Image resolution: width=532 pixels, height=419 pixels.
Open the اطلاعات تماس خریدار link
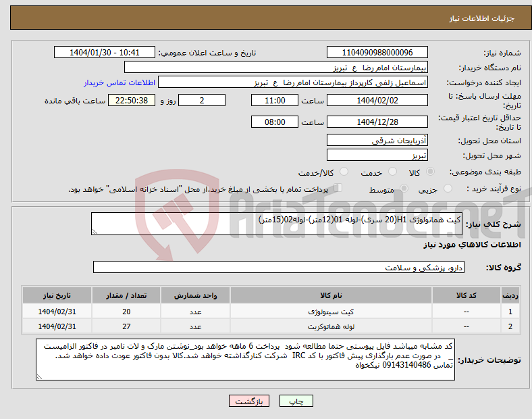pyautogui.click(x=119, y=82)
